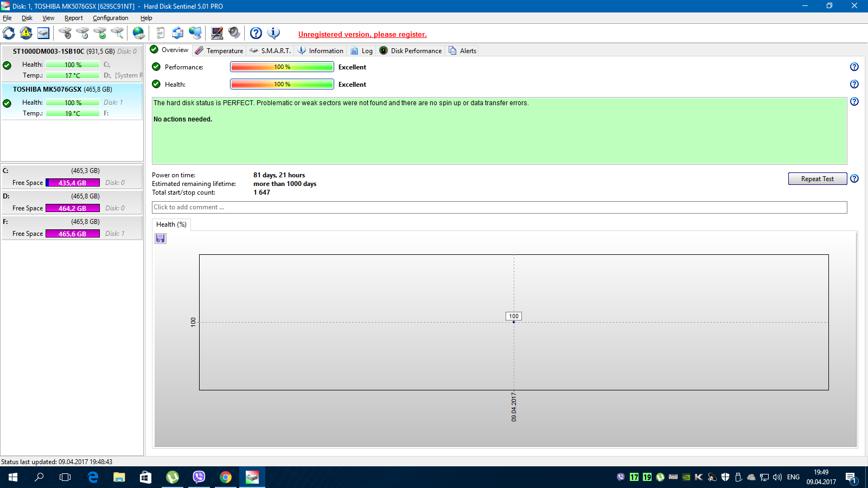
Task: Switch to the Alerts tab
Action: 463,51
